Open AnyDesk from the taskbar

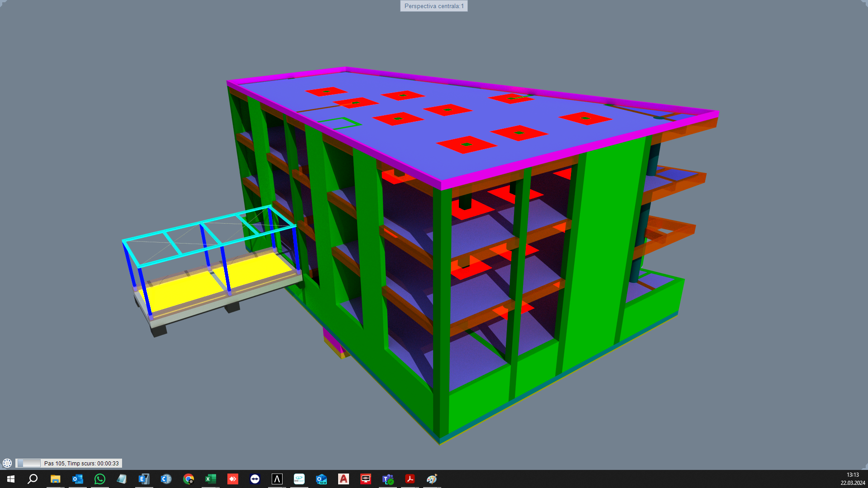click(232, 479)
